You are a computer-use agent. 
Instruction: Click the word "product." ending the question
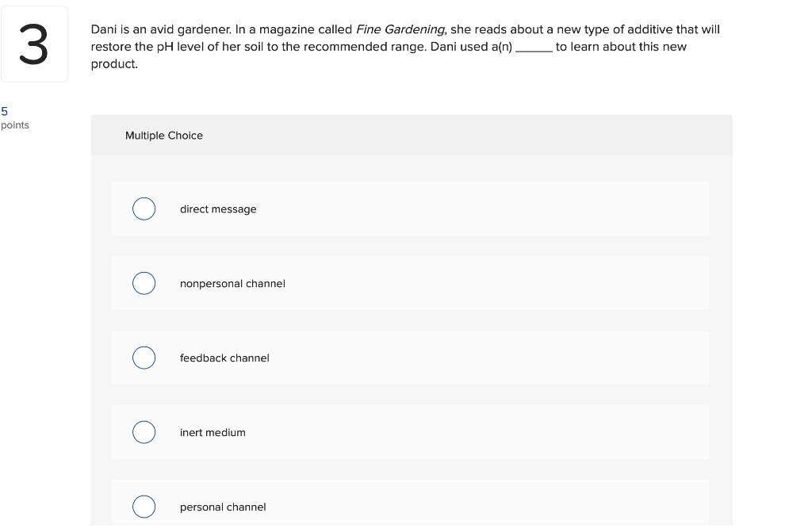click(114, 64)
